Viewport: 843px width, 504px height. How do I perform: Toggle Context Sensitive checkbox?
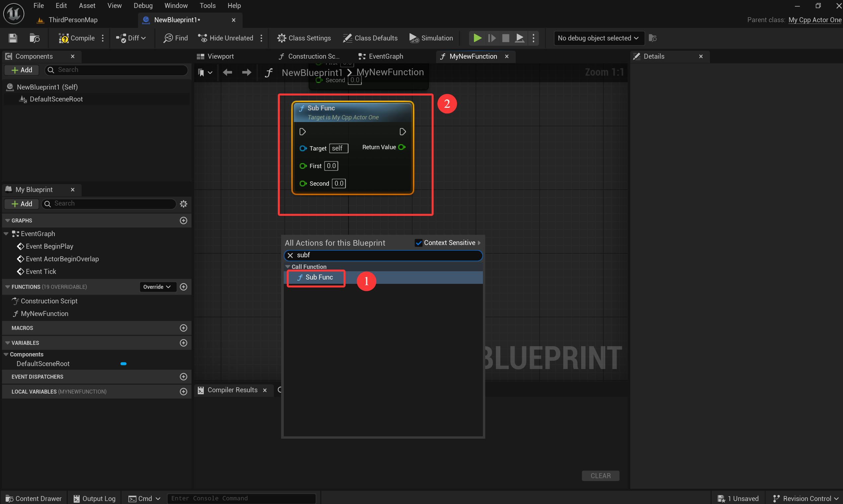tap(419, 243)
